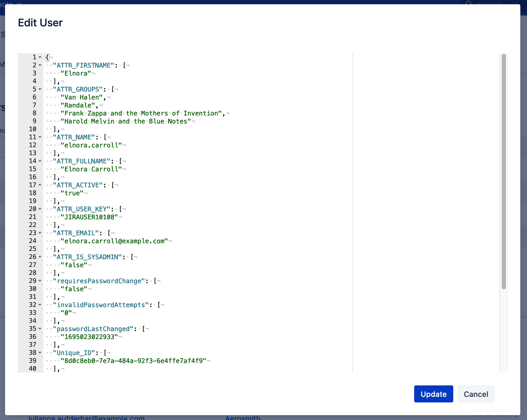The image size is (527, 420).
Task: Fold the Unique_ID block at line 38
Action: (x=40, y=353)
